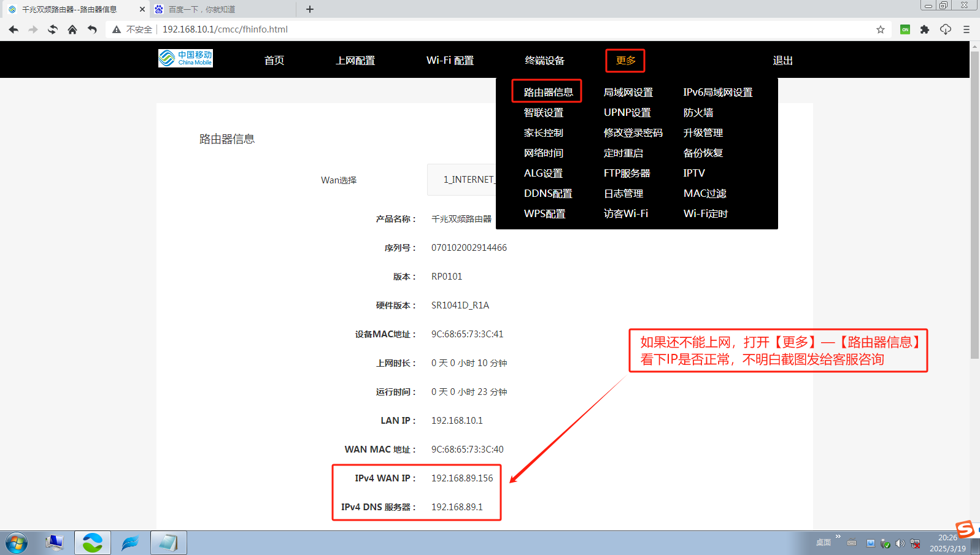Click device MAC 9C:68:65:73:3C:41
This screenshot has width=980, height=555.
point(467,334)
